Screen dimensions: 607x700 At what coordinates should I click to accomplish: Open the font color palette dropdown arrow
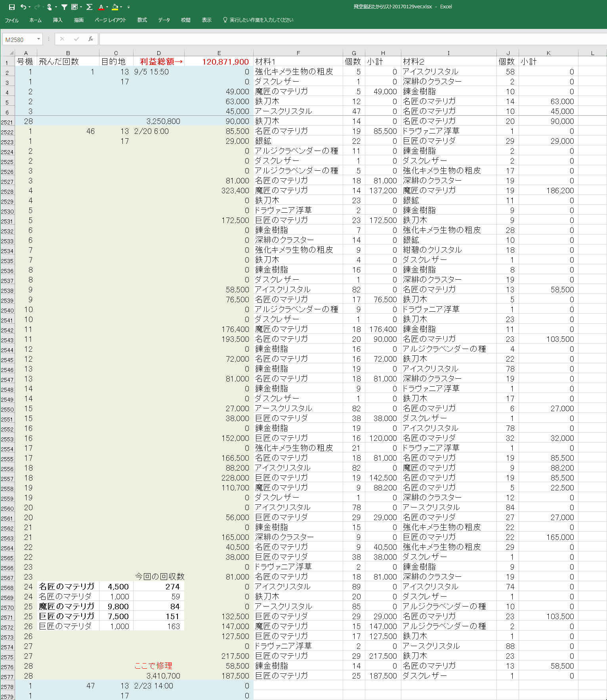pos(107,7)
